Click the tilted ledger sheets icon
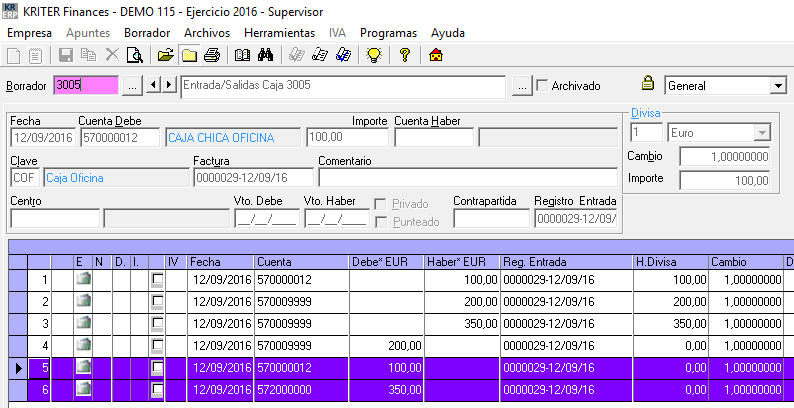The height and width of the screenshot is (408, 794). point(320,55)
